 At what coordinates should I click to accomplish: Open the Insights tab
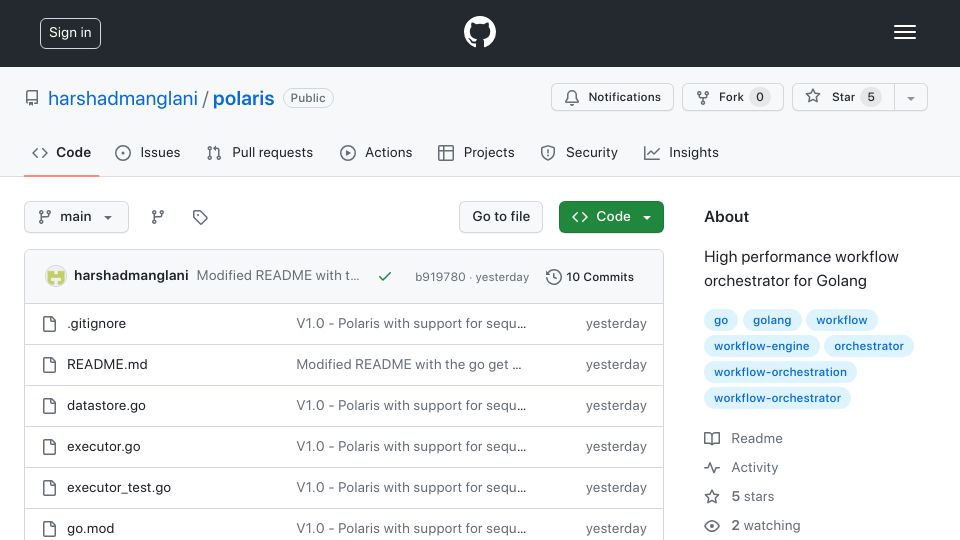(681, 152)
